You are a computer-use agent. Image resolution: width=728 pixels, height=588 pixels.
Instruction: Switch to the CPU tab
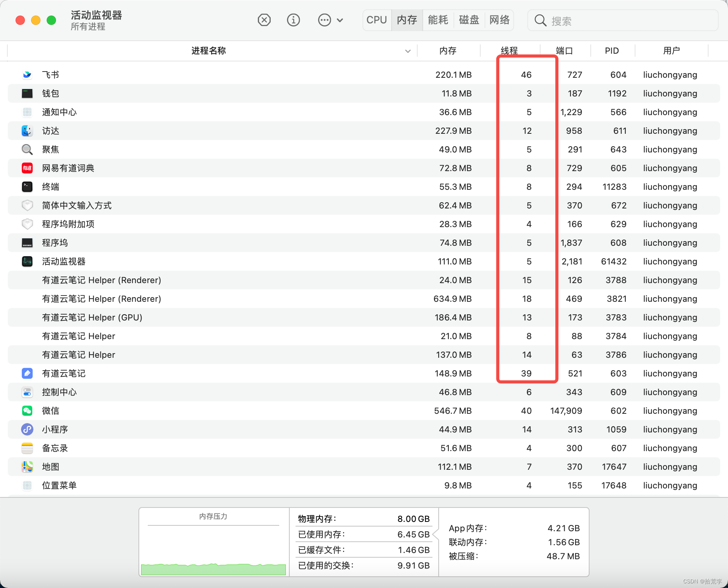376,20
